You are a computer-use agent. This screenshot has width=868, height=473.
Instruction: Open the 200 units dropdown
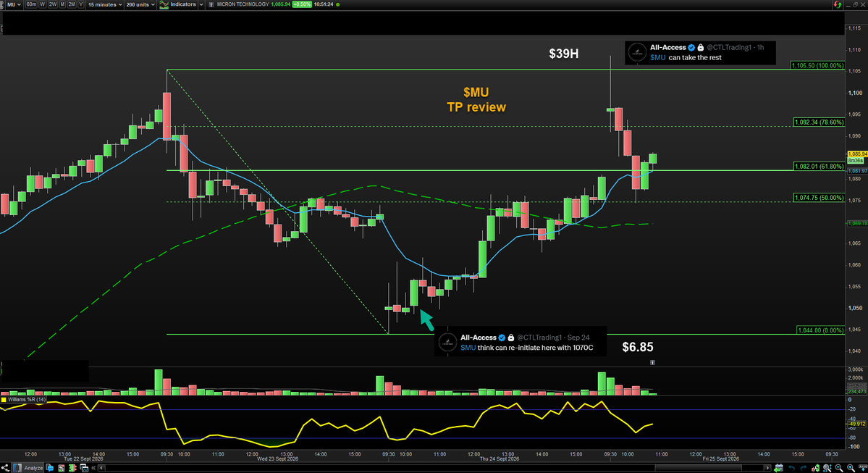point(140,4)
